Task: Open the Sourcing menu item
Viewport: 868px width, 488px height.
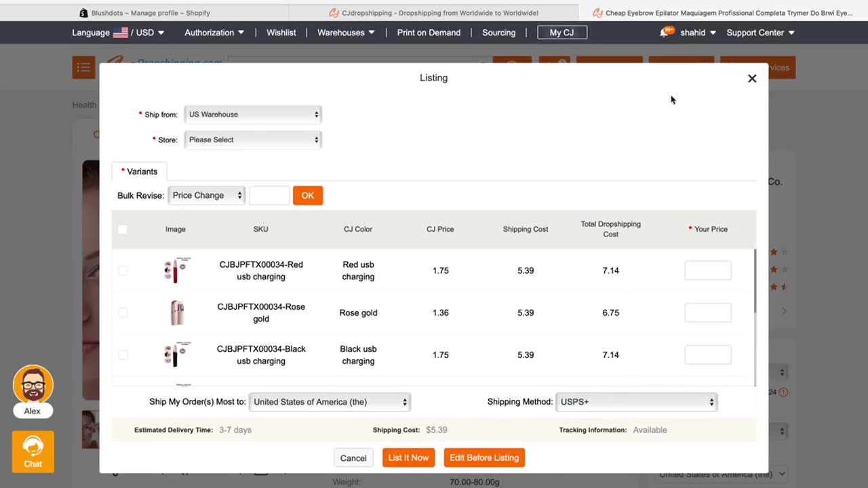Action: [498, 33]
